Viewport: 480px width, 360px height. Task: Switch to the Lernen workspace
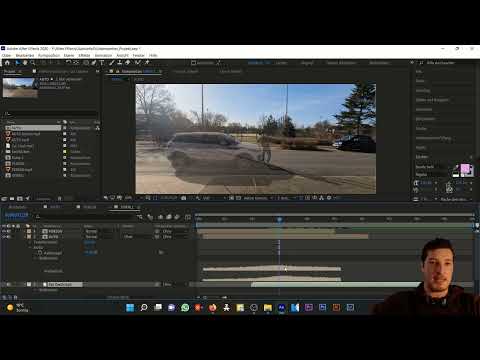[x=281, y=63]
